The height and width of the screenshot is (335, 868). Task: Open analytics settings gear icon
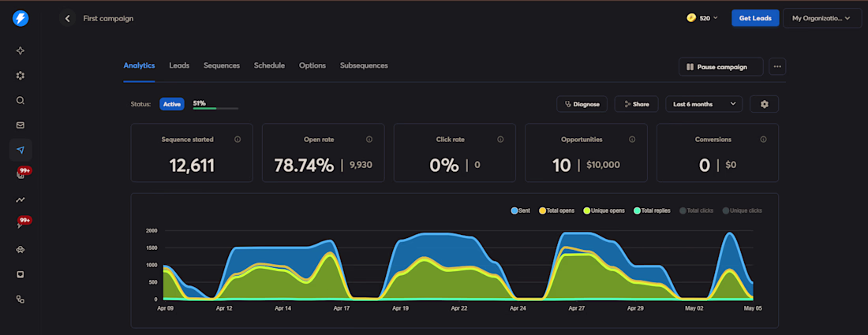pyautogui.click(x=765, y=104)
